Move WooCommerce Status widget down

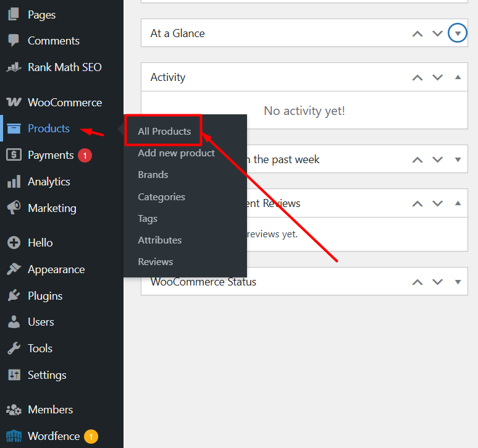(437, 282)
